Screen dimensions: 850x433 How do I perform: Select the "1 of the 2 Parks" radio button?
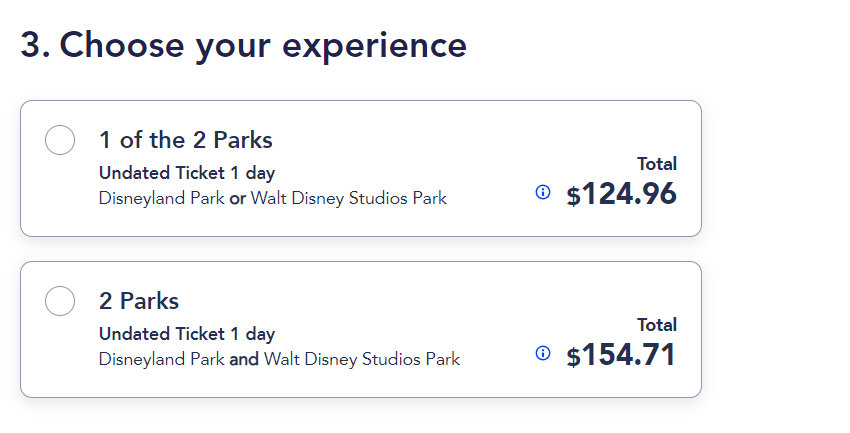(x=60, y=140)
